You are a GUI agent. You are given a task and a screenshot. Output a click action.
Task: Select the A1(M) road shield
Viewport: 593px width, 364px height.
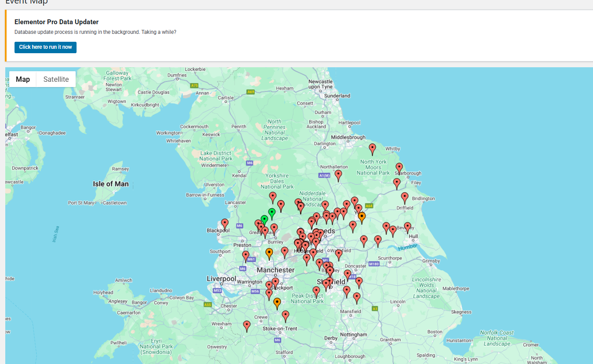pyautogui.click(x=324, y=176)
